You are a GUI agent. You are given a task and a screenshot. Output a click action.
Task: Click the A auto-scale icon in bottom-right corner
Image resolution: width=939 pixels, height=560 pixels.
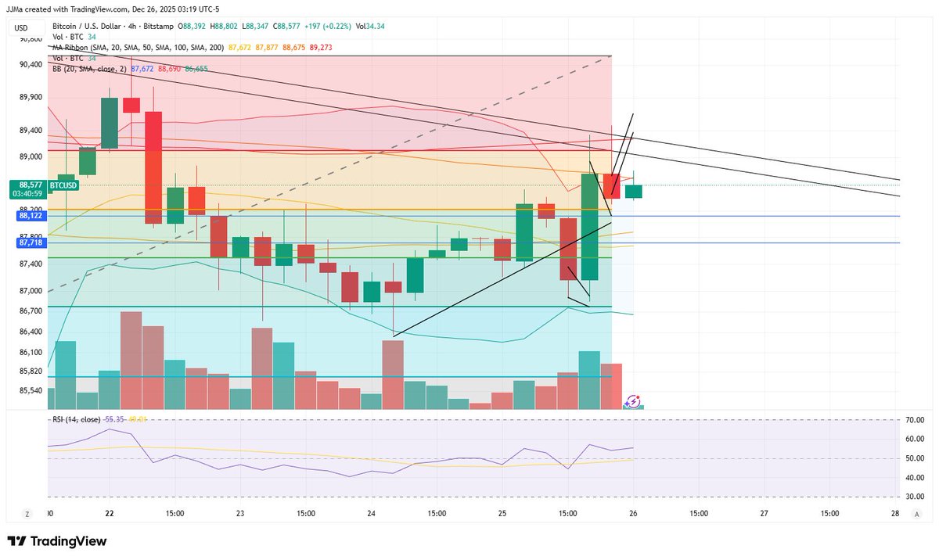(x=916, y=514)
